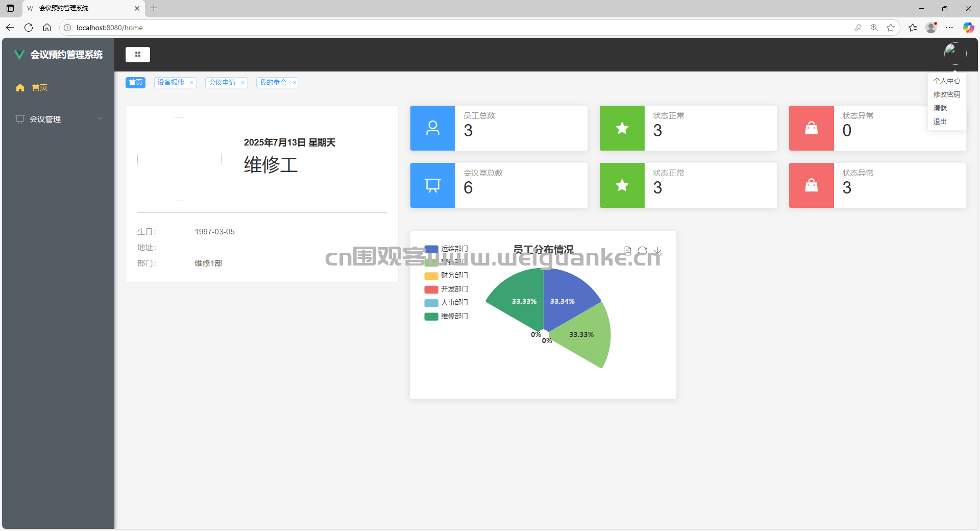
Task: Go back with the browser back arrow
Action: tap(10, 28)
